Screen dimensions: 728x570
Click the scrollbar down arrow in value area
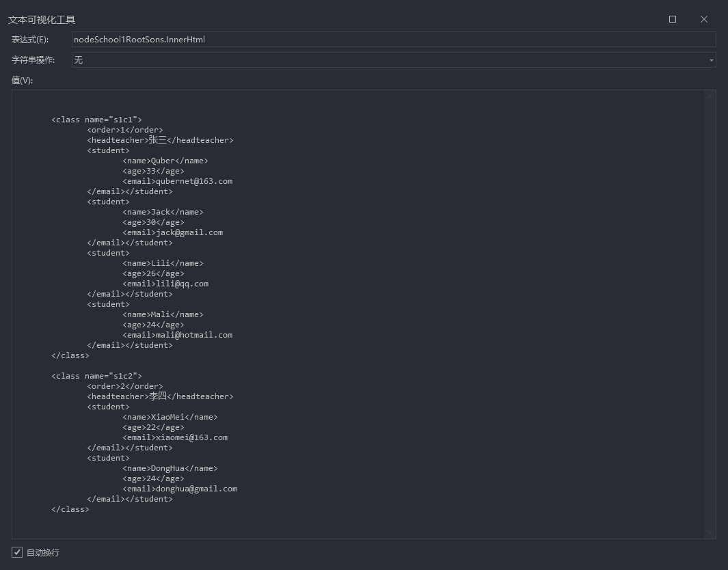(710, 532)
